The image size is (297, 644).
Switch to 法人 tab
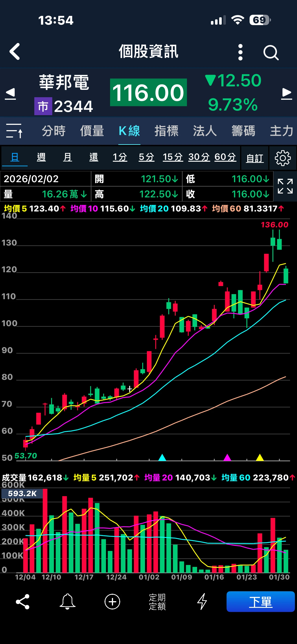coord(205,131)
